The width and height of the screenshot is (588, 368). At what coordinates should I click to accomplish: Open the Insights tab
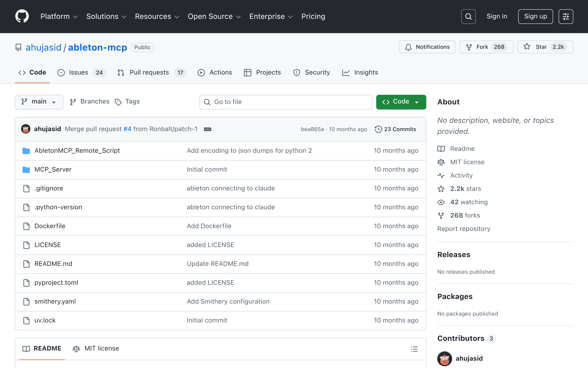(x=360, y=72)
